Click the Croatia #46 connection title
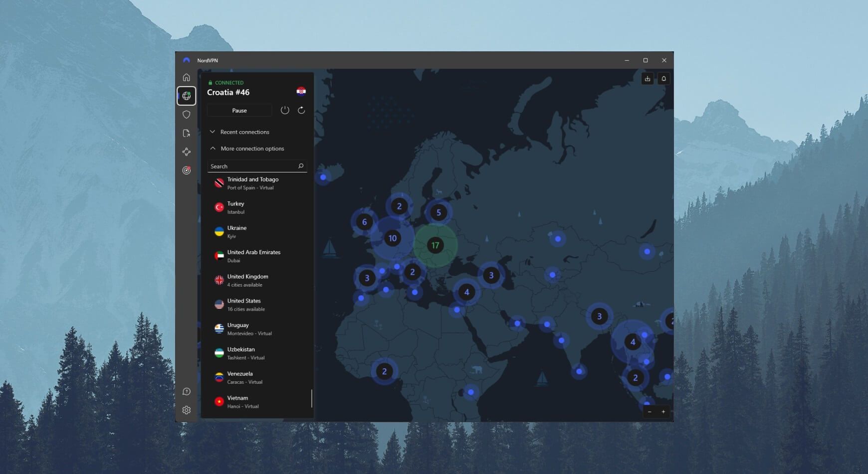This screenshot has height=474, width=868. 228,92
